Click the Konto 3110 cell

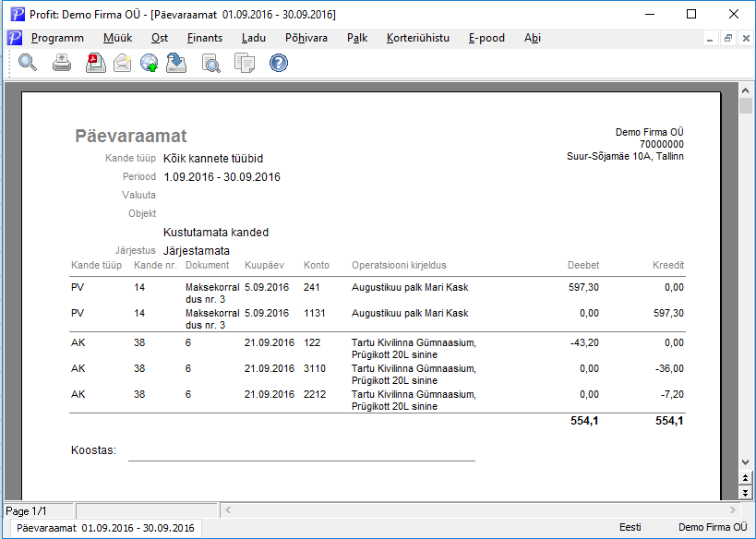pyautogui.click(x=315, y=369)
